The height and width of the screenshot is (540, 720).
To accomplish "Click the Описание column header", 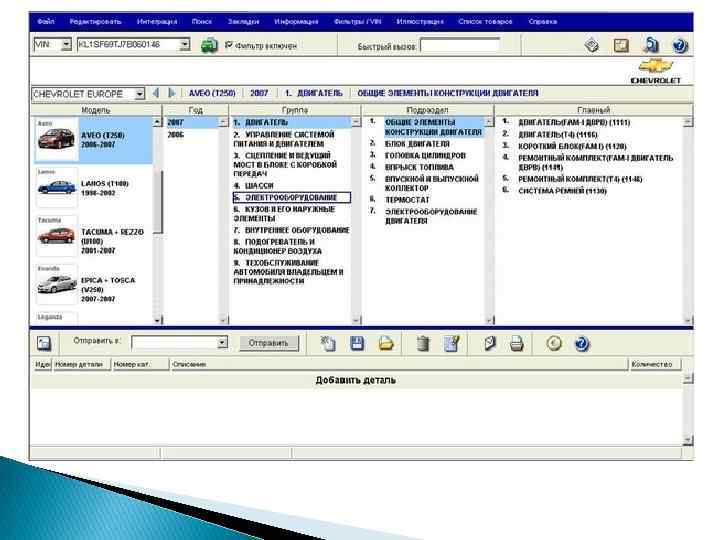I will pos(399,365).
